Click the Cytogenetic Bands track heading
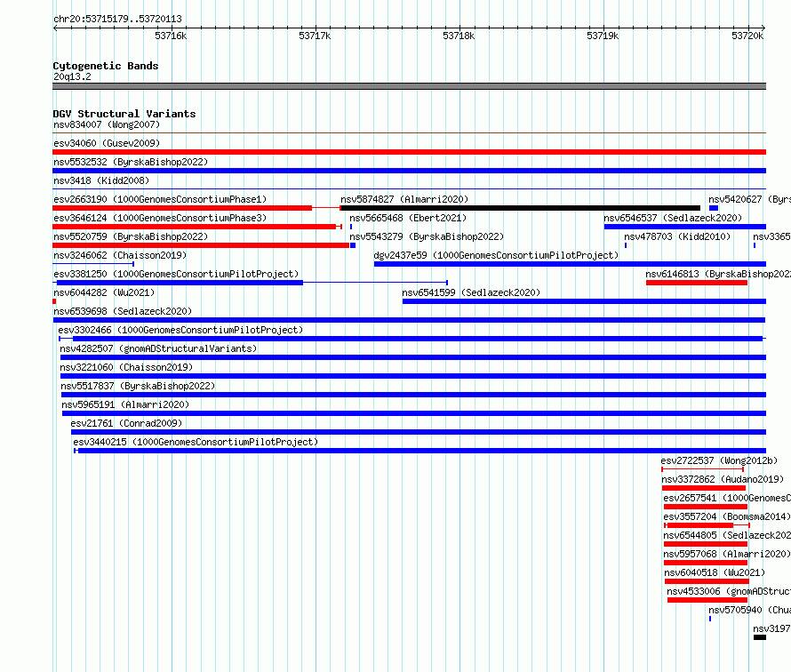The height and width of the screenshot is (672, 791). pos(106,66)
